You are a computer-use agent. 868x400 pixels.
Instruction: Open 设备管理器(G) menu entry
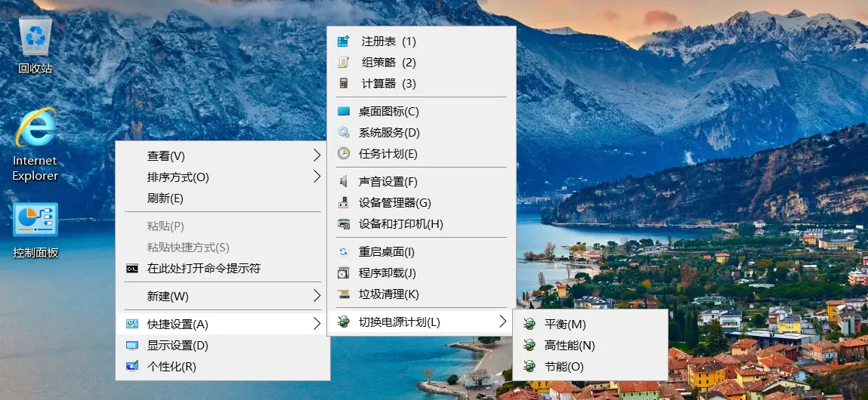pos(422,202)
